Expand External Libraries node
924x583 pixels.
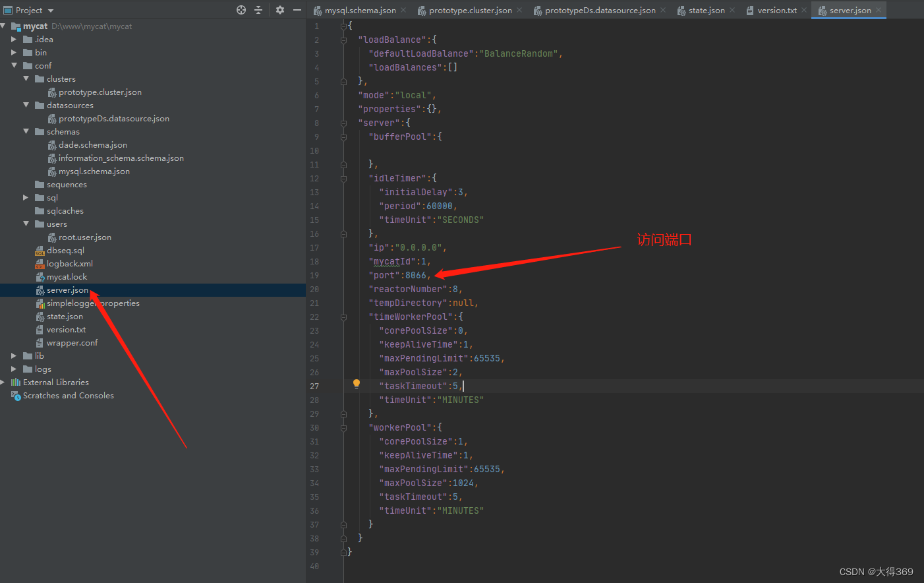(3, 383)
